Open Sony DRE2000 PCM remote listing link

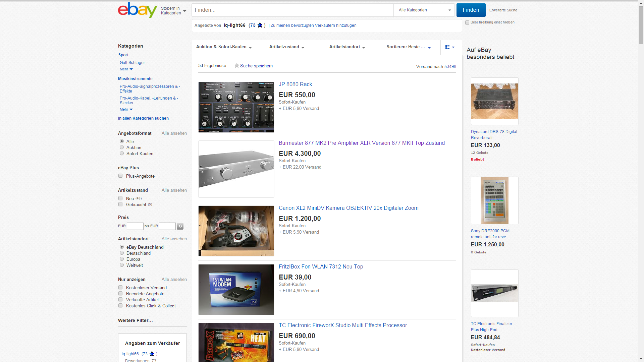[490, 234]
